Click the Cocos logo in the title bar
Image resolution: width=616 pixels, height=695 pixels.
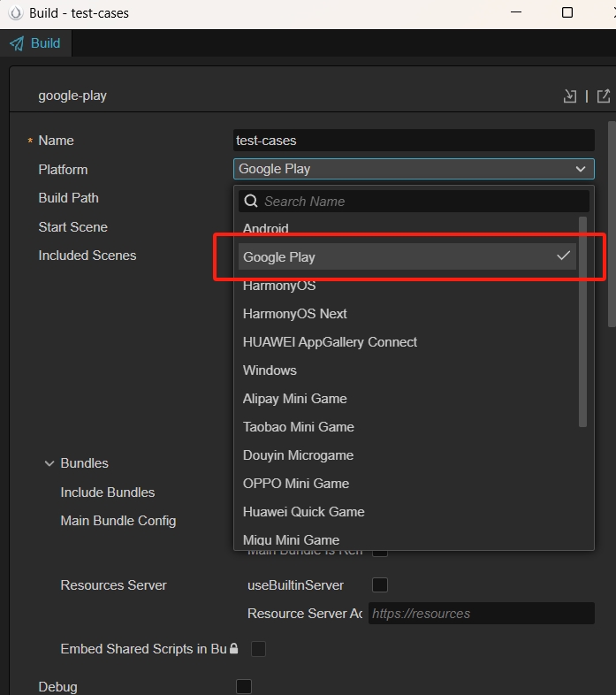16,13
